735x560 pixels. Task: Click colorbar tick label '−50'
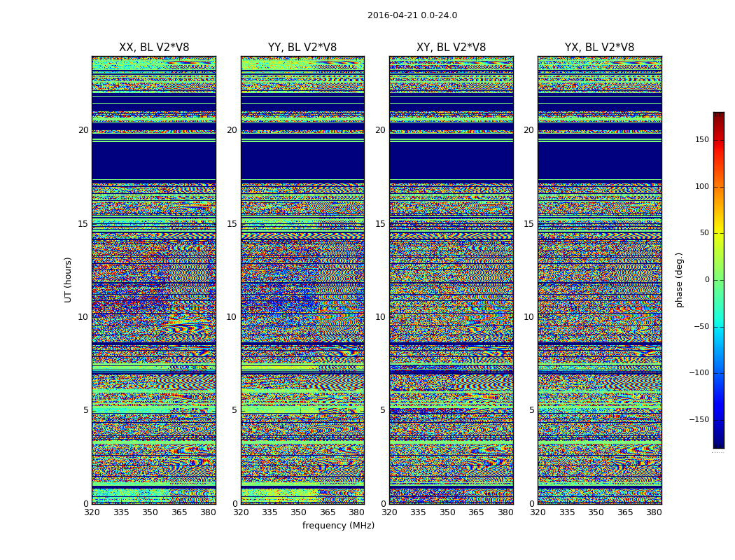click(701, 326)
